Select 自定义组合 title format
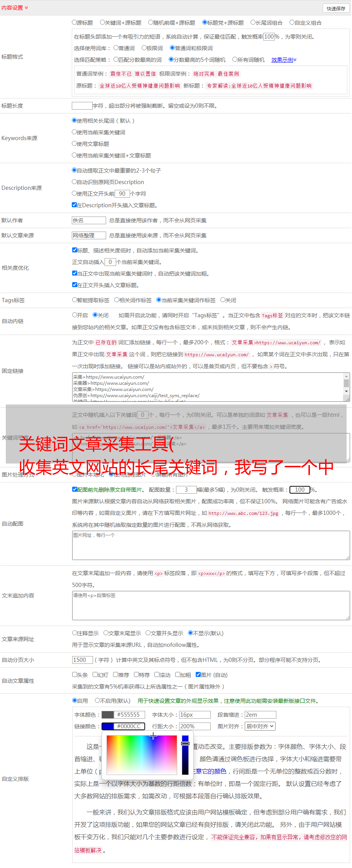The image size is (352, 868). pyautogui.click(x=292, y=22)
